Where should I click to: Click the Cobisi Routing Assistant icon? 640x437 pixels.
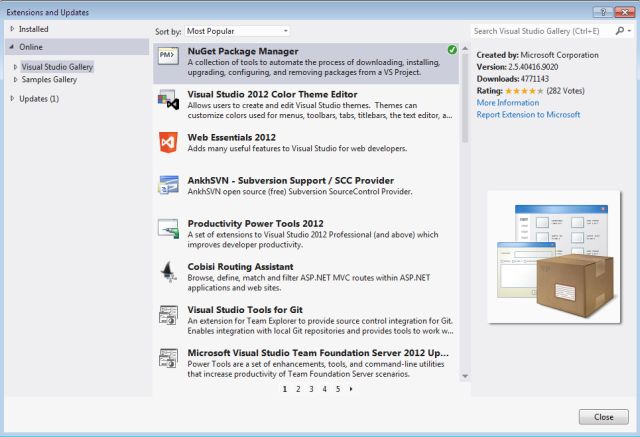click(169, 272)
